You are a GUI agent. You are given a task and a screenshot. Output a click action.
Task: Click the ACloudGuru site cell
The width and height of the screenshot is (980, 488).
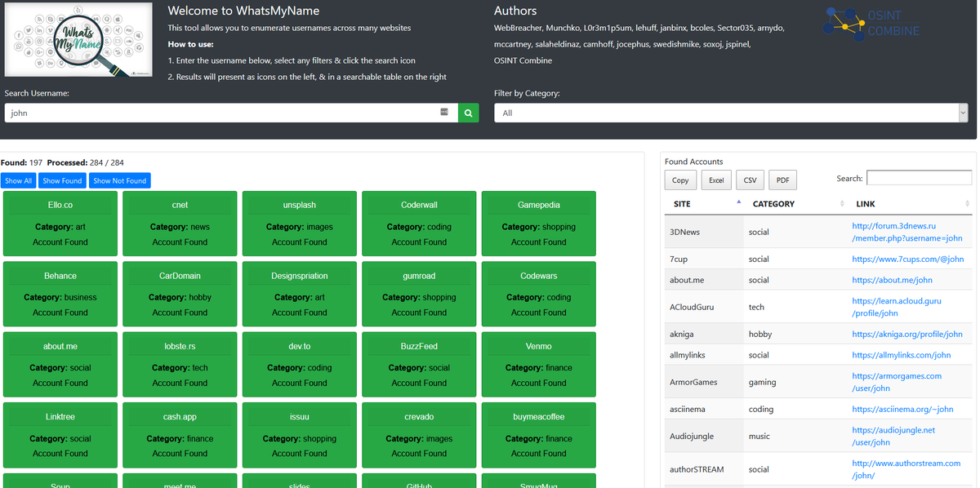704,307
